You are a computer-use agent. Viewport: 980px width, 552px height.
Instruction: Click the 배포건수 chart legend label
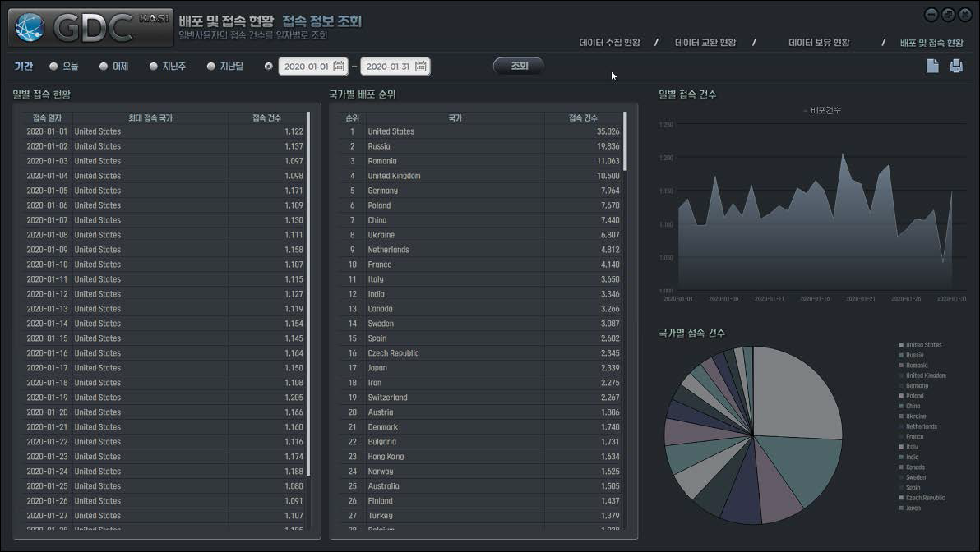(825, 110)
